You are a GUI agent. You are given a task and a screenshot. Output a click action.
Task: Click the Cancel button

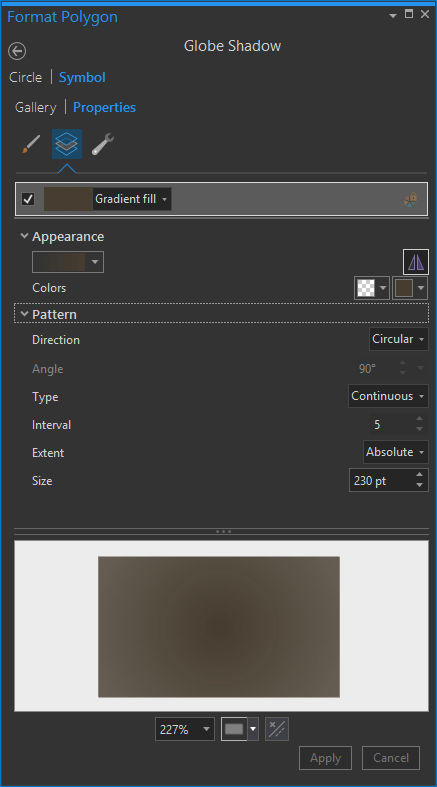[391, 758]
